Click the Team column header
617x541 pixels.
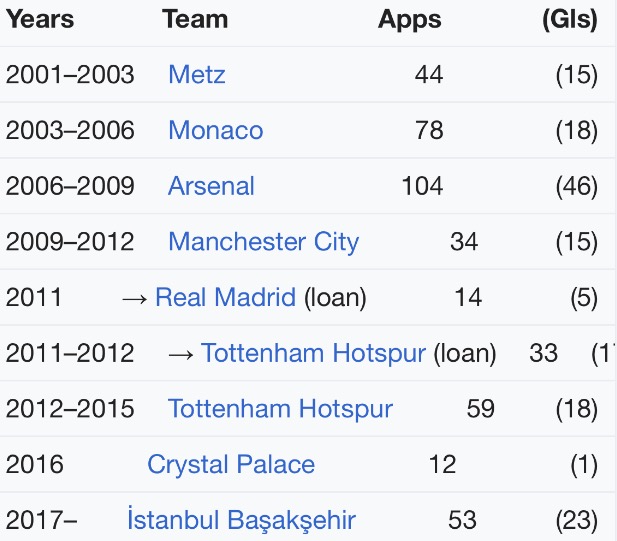195,19
